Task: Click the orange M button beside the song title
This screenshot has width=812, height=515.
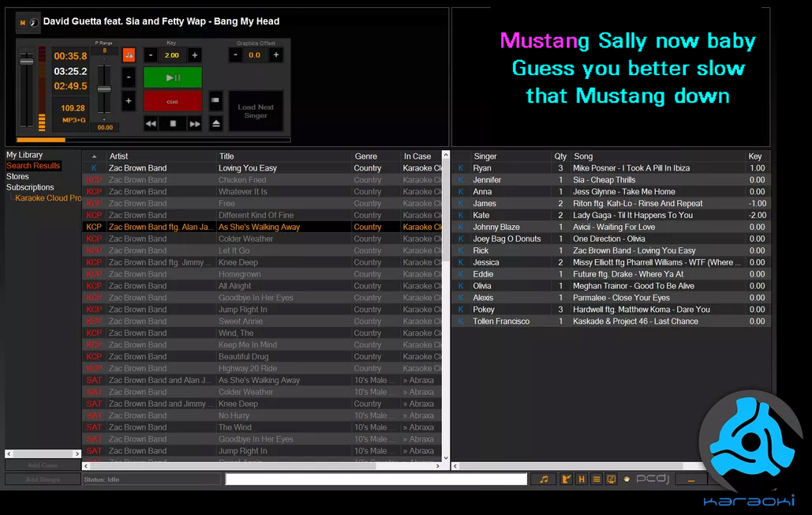Action: pos(22,22)
